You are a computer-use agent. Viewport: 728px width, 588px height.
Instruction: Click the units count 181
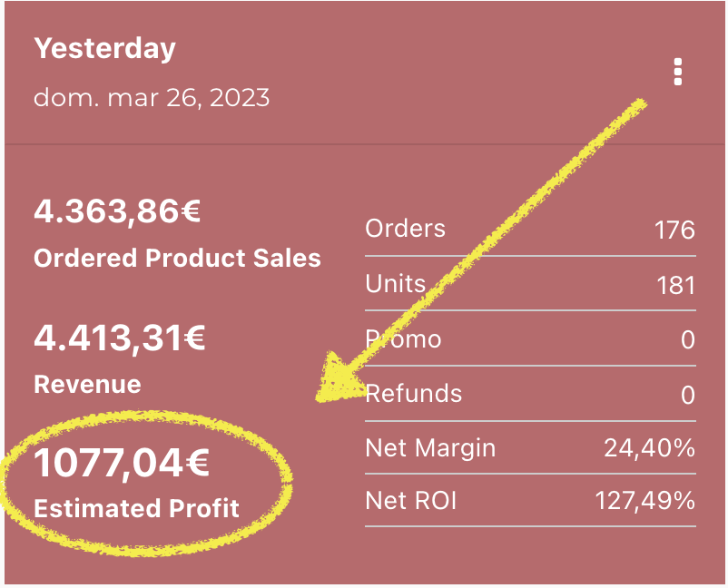675,285
